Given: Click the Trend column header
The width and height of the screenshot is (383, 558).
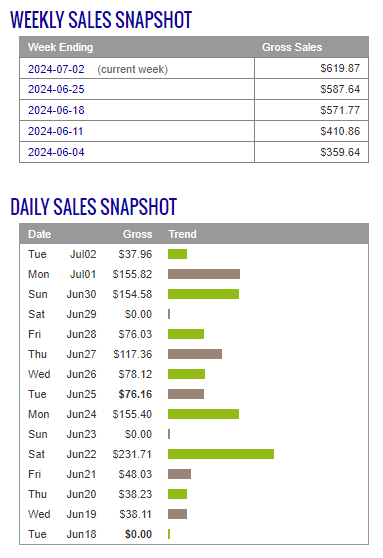Looking at the screenshot, I should (x=182, y=234).
